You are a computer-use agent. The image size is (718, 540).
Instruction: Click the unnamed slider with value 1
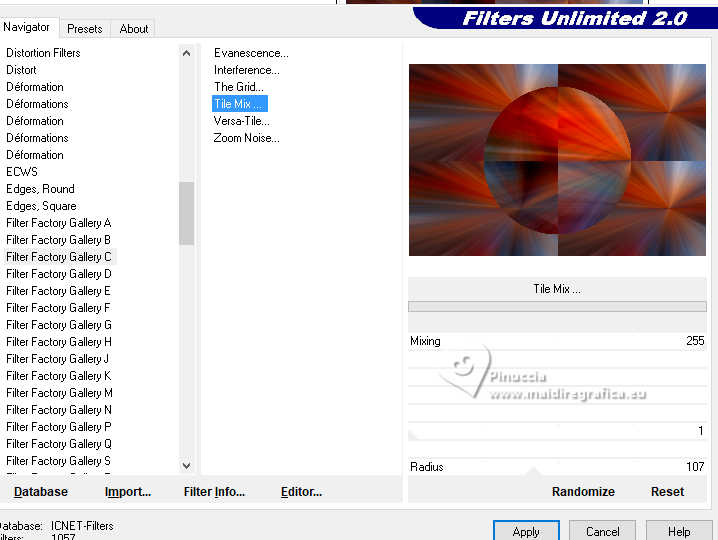pyautogui.click(x=557, y=431)
